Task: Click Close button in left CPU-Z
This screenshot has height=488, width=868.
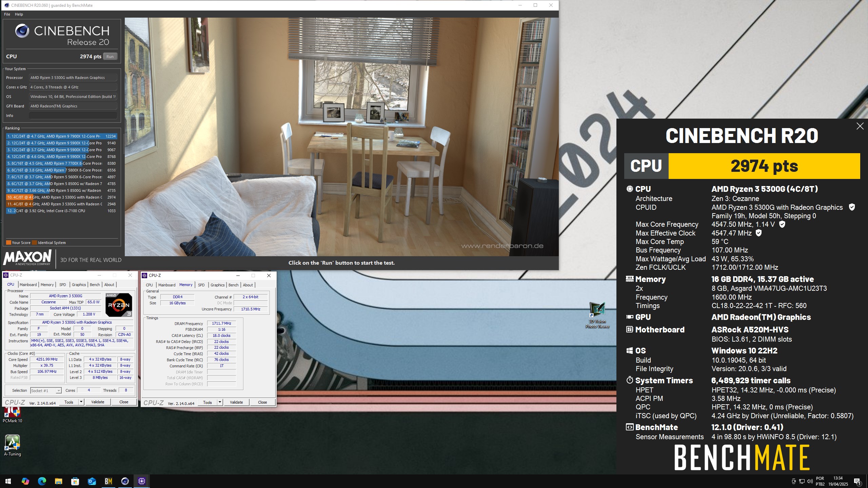Action: click(x=124, y=402)
